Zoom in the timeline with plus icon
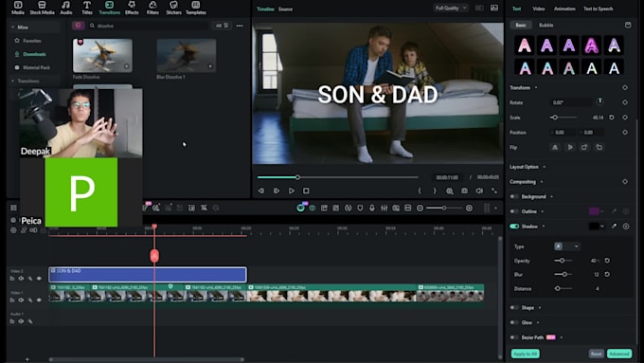Viewport: 644px width, 363px height. [469, 208]
